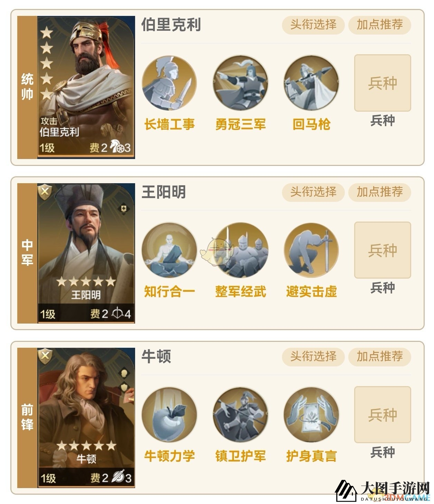Select the 知行合一 meditation skill icon

[169, 251]
